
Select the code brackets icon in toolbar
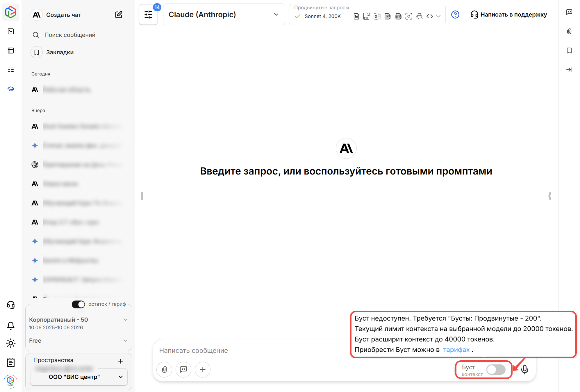430,16
